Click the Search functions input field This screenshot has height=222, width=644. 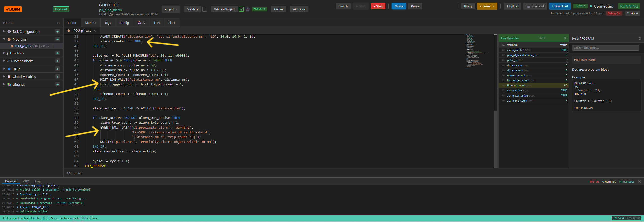point(605,48)
